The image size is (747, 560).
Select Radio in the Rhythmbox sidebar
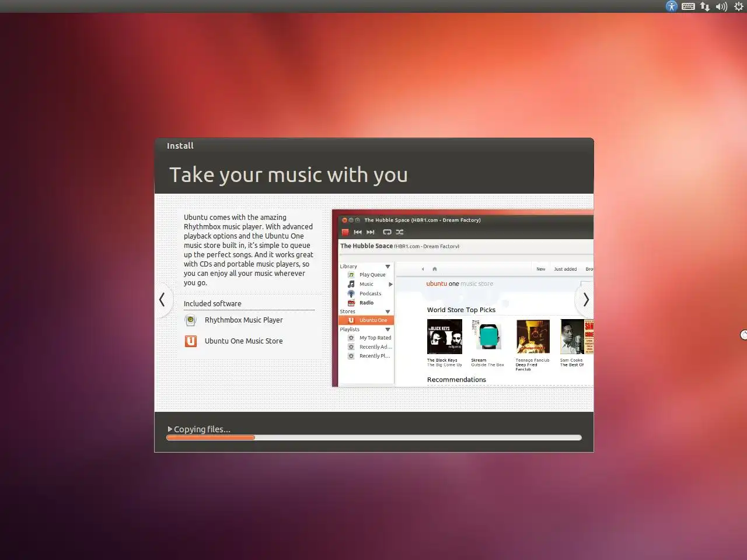367,303
